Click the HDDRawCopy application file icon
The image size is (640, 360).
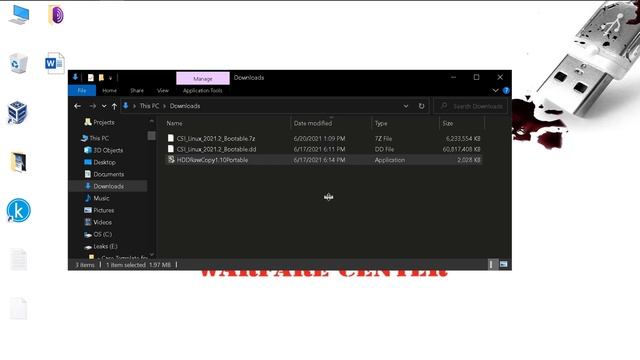171,160
